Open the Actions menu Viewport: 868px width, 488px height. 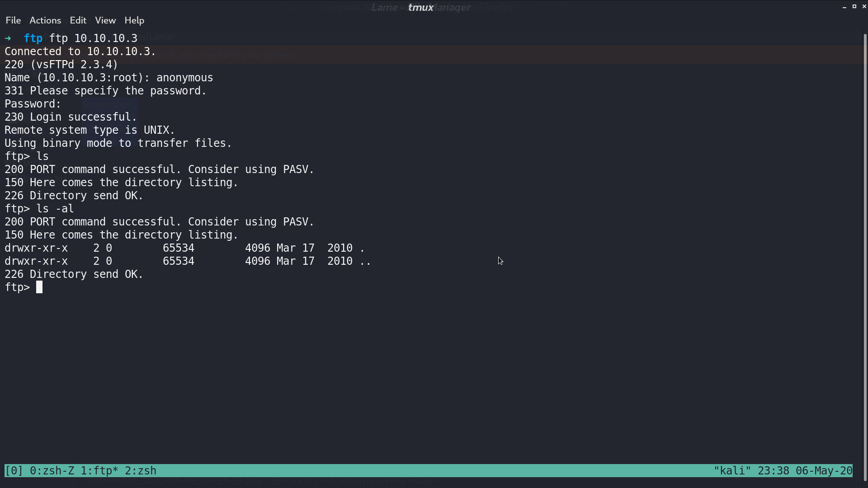pos(45,20)
